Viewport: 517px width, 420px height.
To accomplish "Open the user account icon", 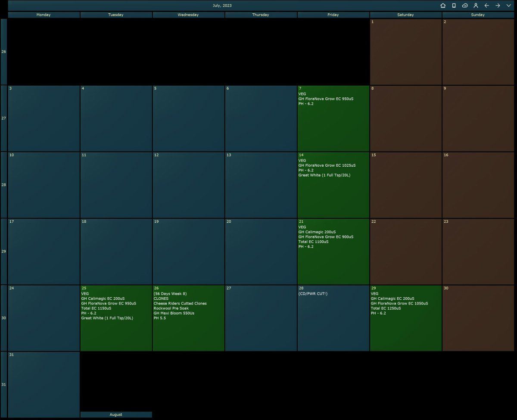I will click(476, 6).
